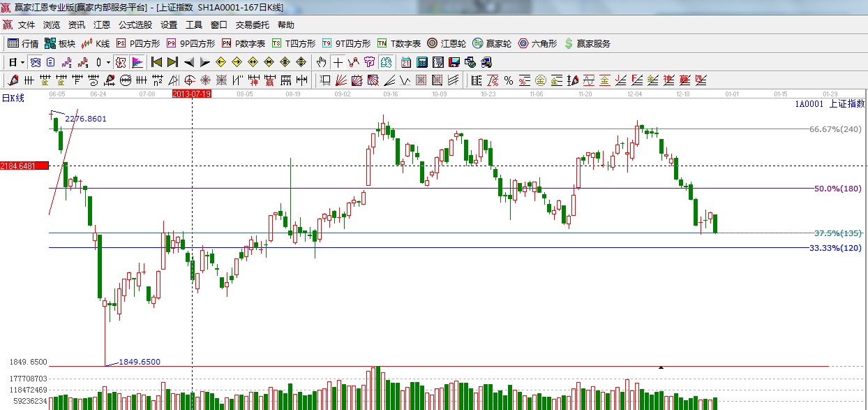Select the percent (%) drawing tool

(508, 80)
